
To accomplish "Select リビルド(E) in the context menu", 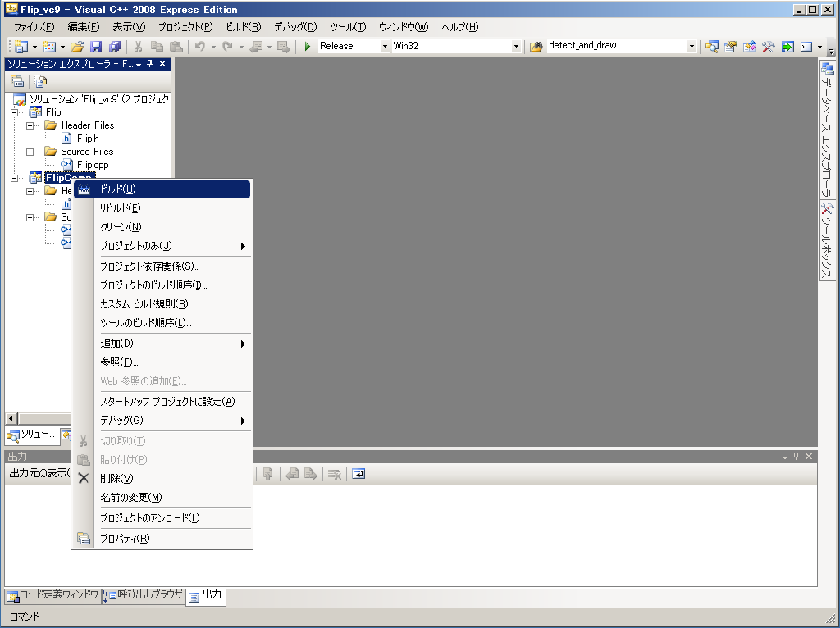I will click(162, 207).
